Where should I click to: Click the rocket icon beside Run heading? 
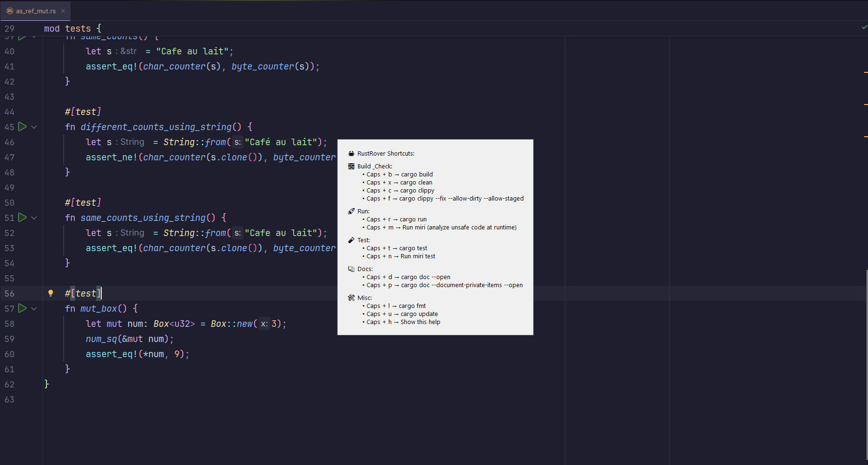351,211
